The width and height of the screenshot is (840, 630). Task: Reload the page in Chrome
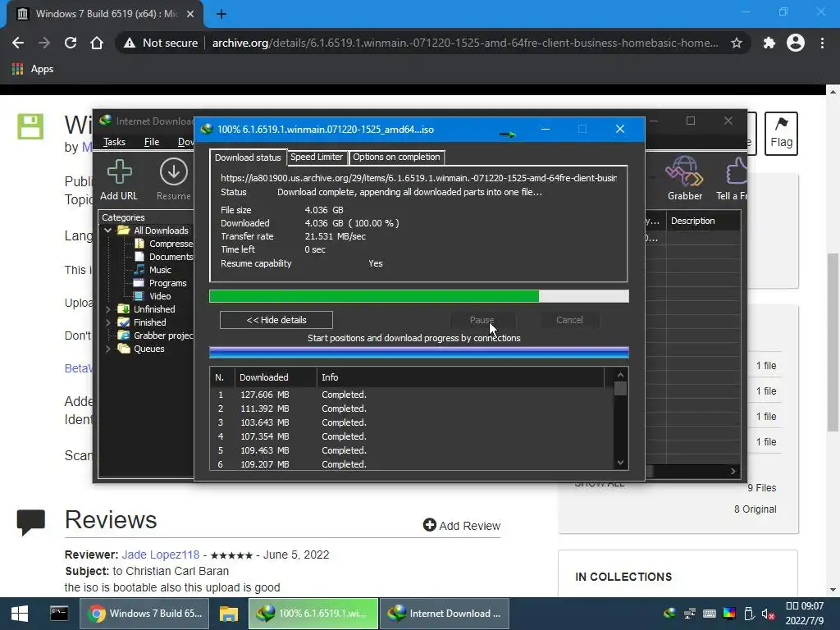[x=71, y=43]
